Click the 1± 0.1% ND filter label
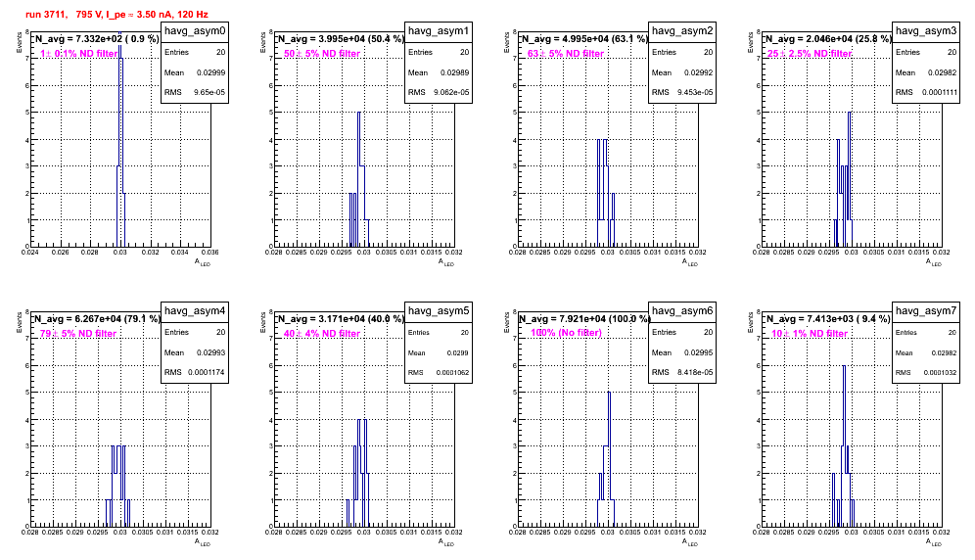This screenshot has height=560, width=975. point(79,54)
